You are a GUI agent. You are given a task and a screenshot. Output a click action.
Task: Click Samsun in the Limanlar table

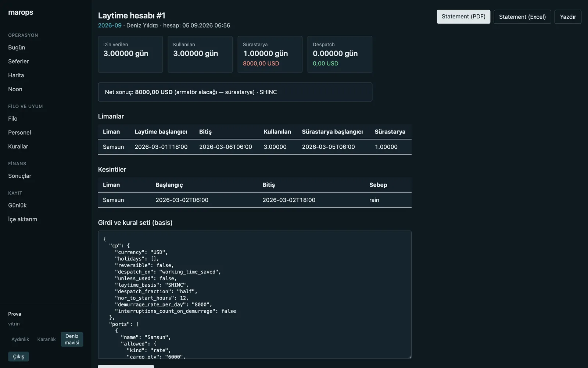(x=113, y=147)
